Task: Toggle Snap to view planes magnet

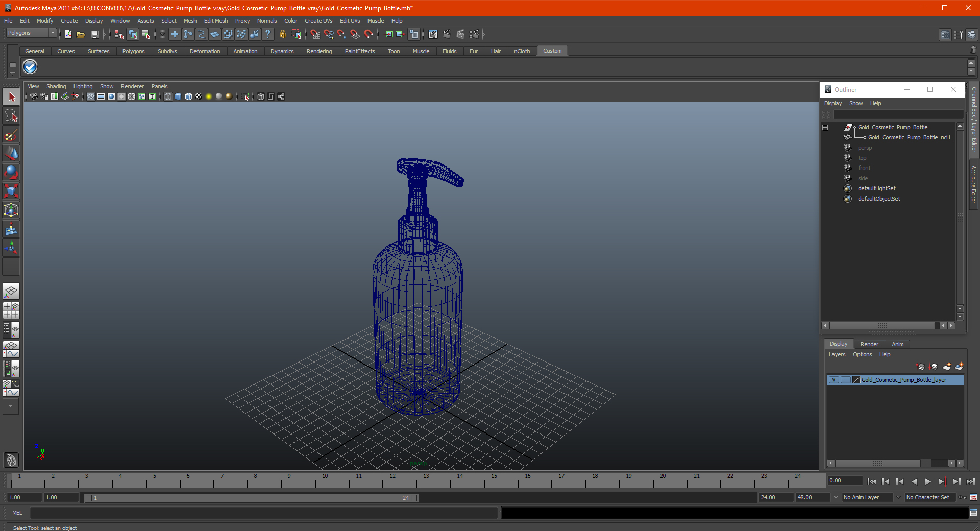Action: point(355,34)
